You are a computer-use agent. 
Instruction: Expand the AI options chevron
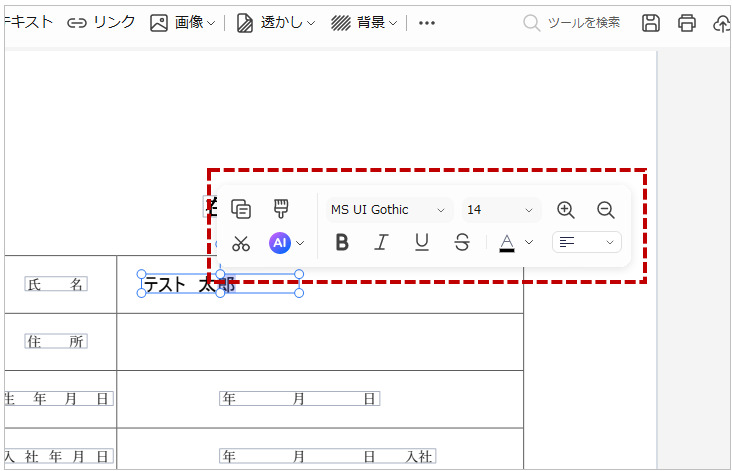click(x=300, y=243)
